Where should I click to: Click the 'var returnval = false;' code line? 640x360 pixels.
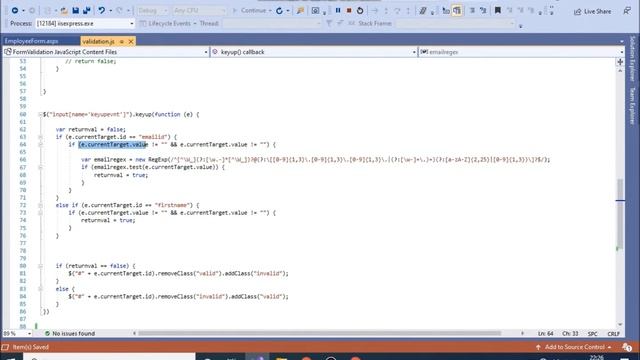91,129
